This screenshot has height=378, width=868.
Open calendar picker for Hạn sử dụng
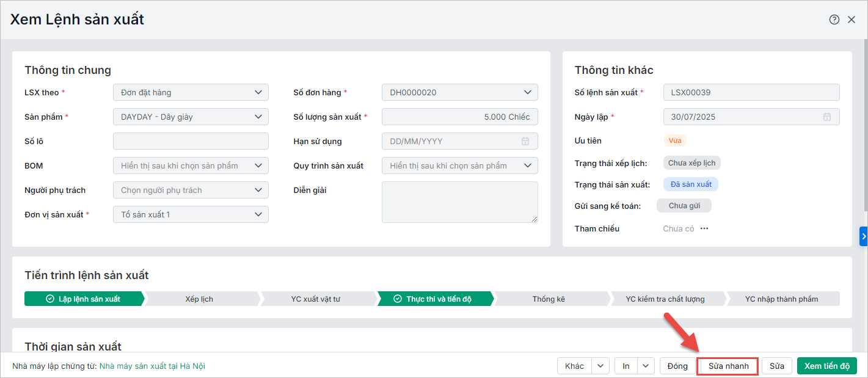tap(525, 141)
